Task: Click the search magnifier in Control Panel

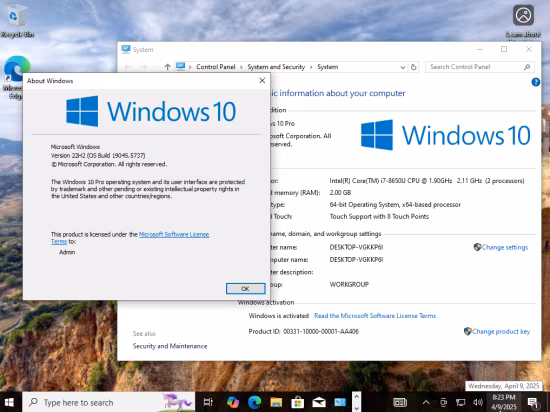Action: coord(527,67)
